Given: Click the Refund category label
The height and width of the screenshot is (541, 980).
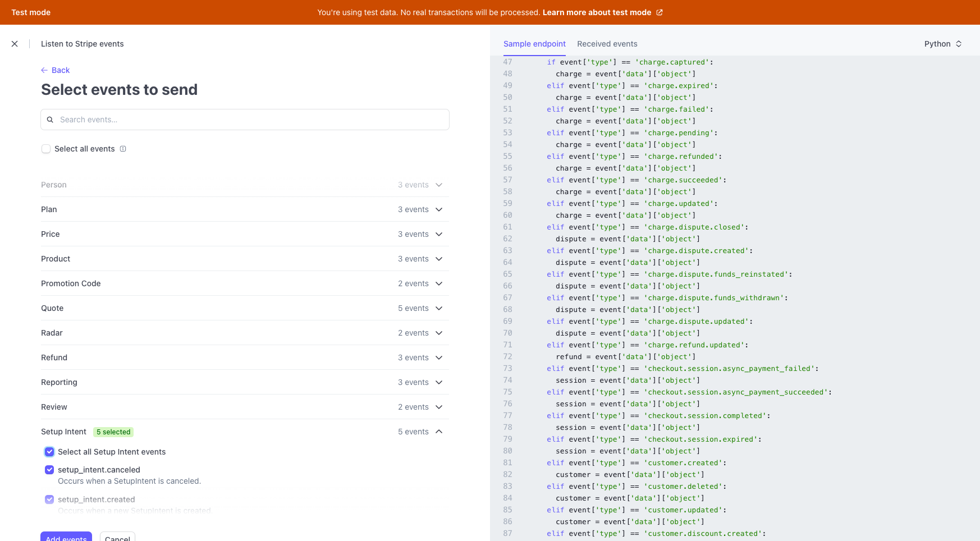Looking at the screenshot, I should (54, 357).
